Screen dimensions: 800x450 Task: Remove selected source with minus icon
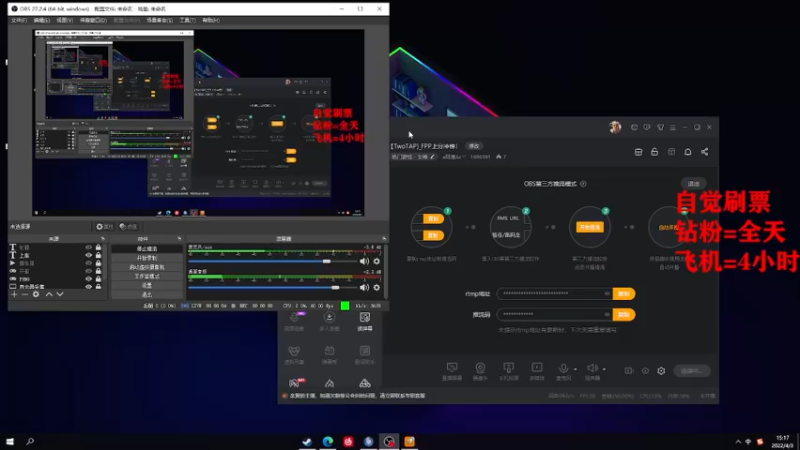tap(24, 294)
